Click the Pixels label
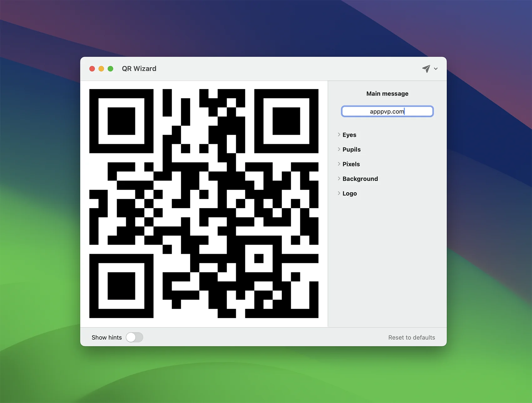 (351, 164)
